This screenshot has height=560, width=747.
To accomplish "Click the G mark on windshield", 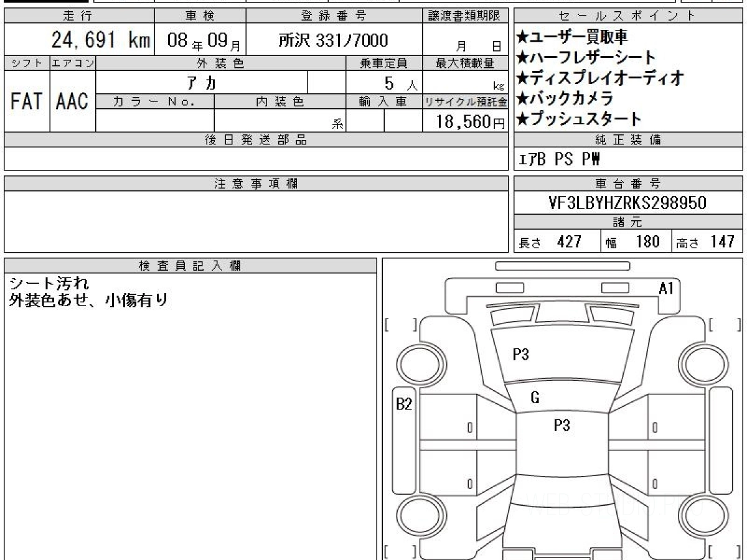I will (535, 398).
